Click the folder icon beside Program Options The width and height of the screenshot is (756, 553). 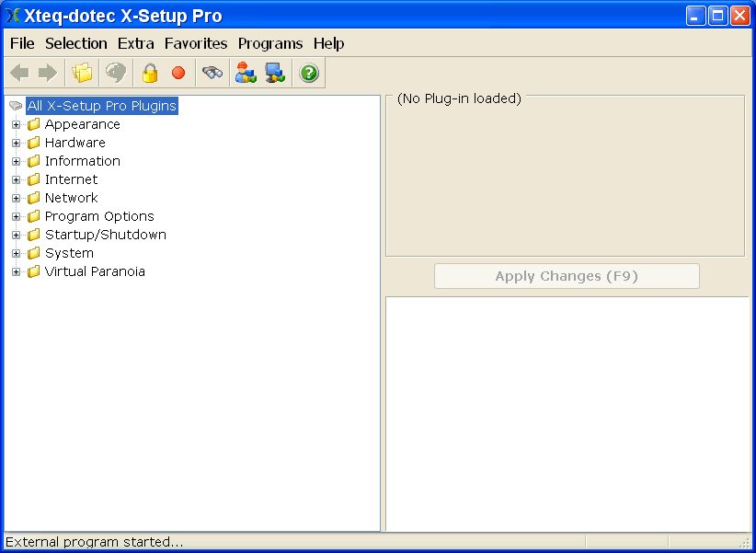(34, 216)
